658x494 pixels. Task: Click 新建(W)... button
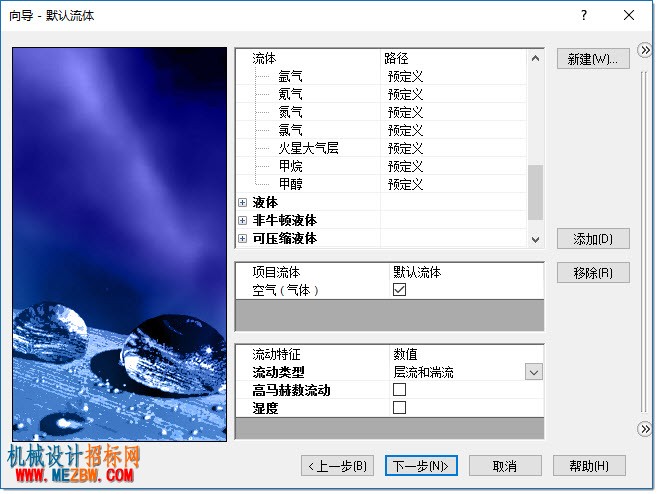click(x=593, y=59)
